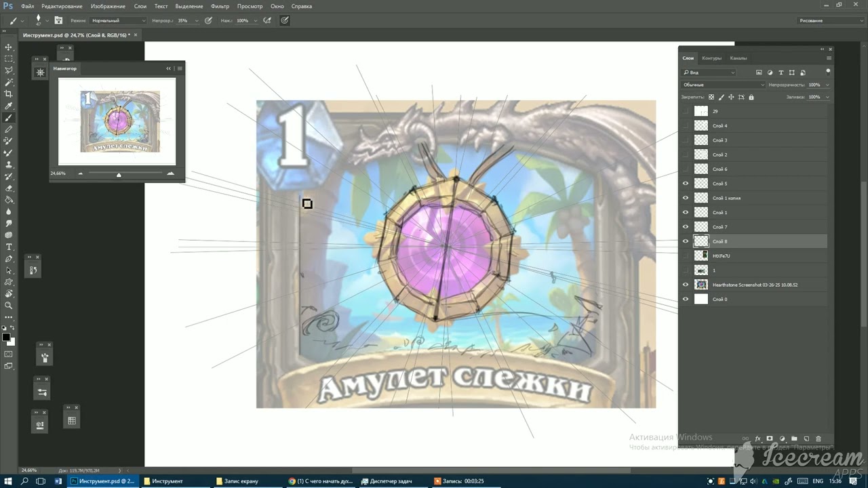The height and width of the screenshot is (488, 868).
Task: Hide layer Слой 8
Action: (686, 241)
